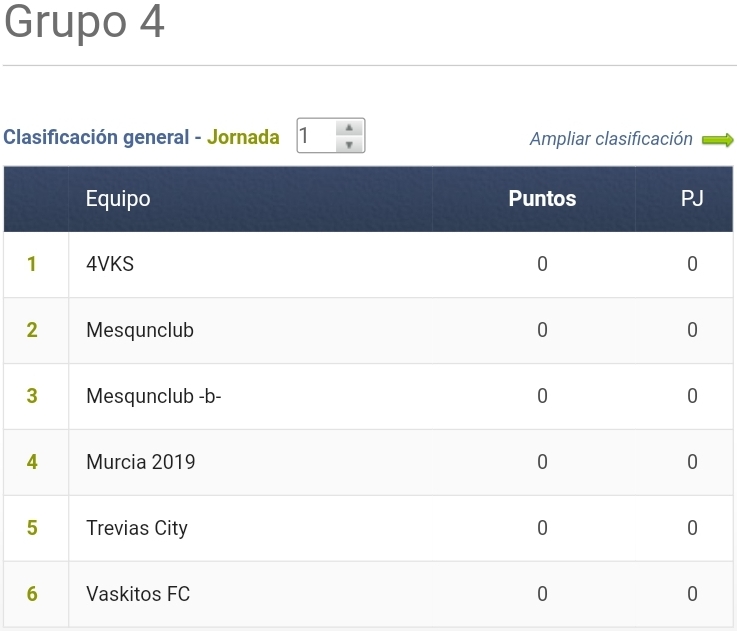Screen dimensions: 737x631
Task: Click the Grupo 4 heading
Action: pyautogui.click(x=84, y=24)
